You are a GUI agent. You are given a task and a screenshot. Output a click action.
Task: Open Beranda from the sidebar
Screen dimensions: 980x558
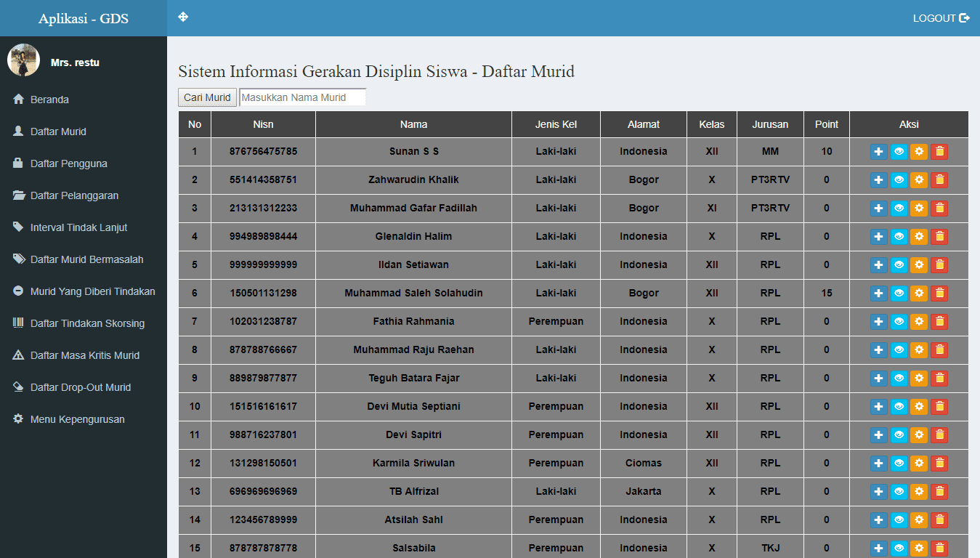[x=49, y=100]
